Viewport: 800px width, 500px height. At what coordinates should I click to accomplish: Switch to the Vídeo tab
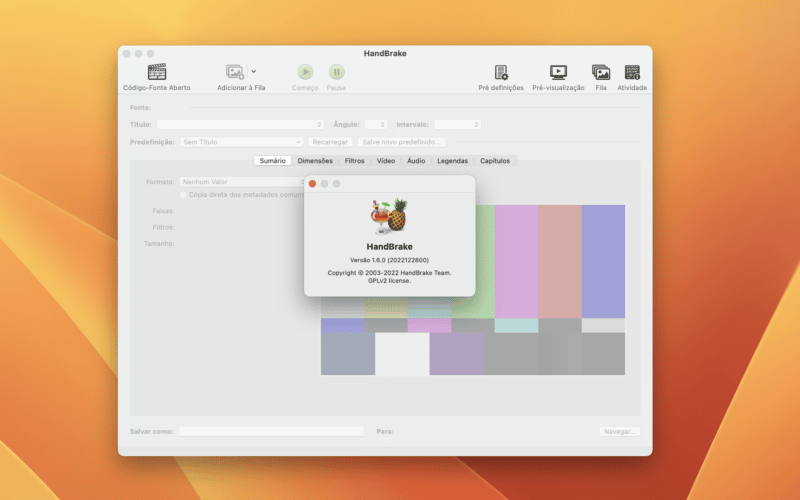pyautogui.click(x=386, y=161)
